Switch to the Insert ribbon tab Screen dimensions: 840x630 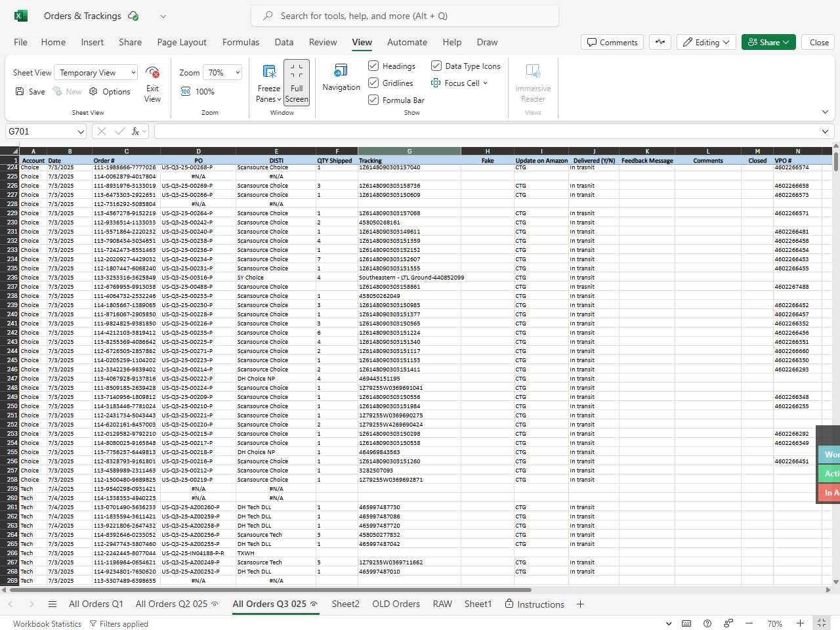[92, 42]
